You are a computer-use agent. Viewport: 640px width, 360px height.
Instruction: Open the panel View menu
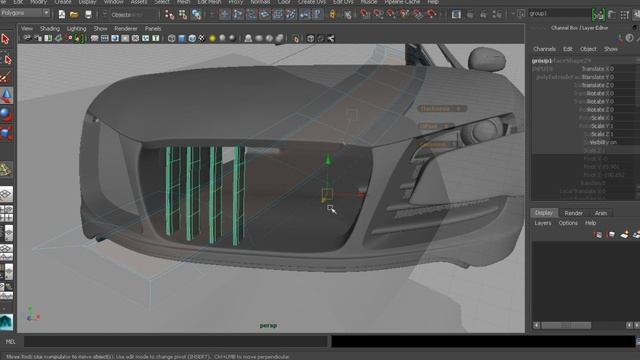(27, 29)
